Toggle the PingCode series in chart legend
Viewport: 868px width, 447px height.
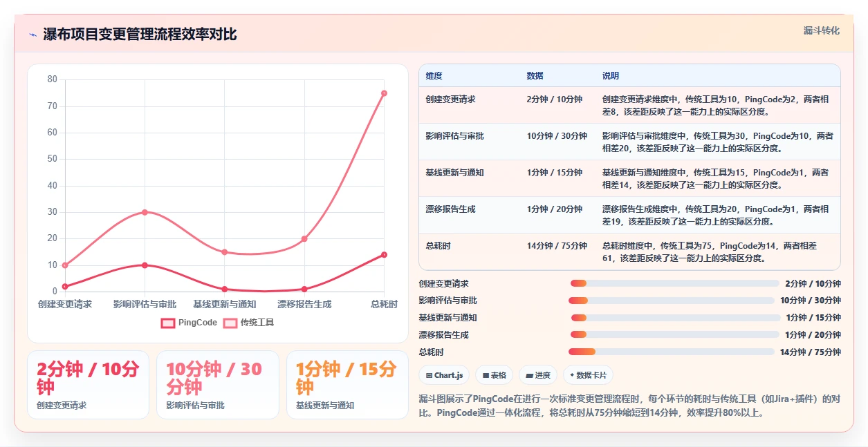[x=189, y=323]
